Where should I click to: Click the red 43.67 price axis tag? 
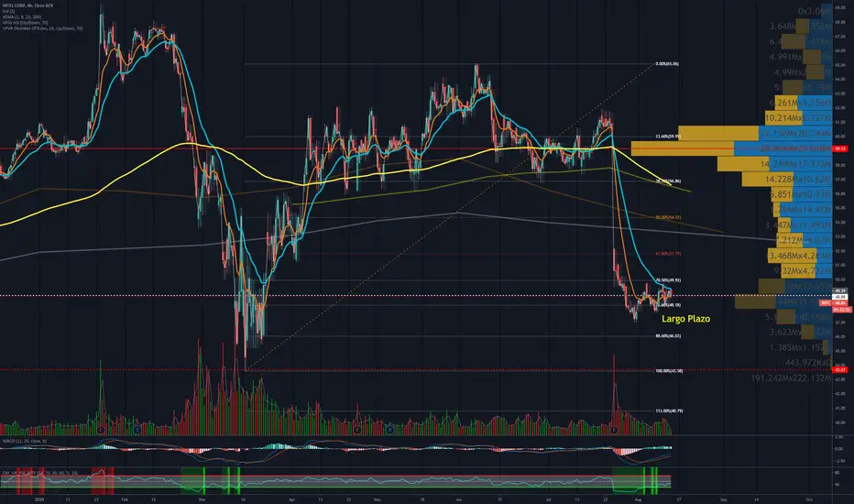click(840, 369)
